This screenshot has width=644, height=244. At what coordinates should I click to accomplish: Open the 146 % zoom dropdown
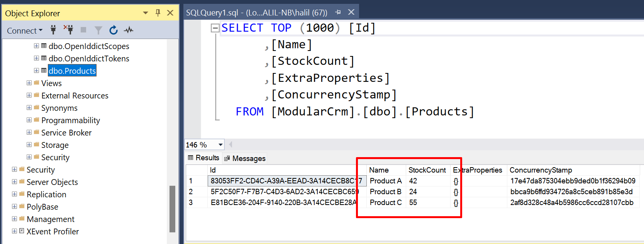(x=220, y=145)
